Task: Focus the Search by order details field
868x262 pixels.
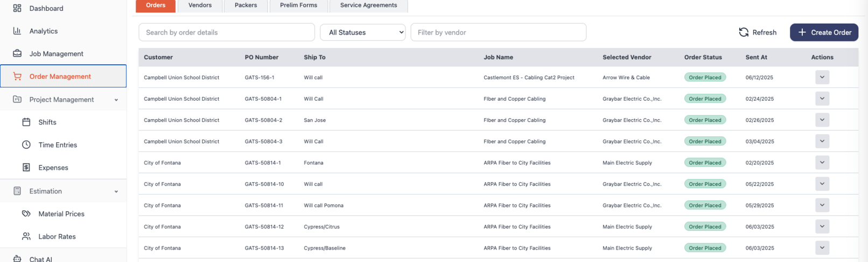Action: click(227, 32)
